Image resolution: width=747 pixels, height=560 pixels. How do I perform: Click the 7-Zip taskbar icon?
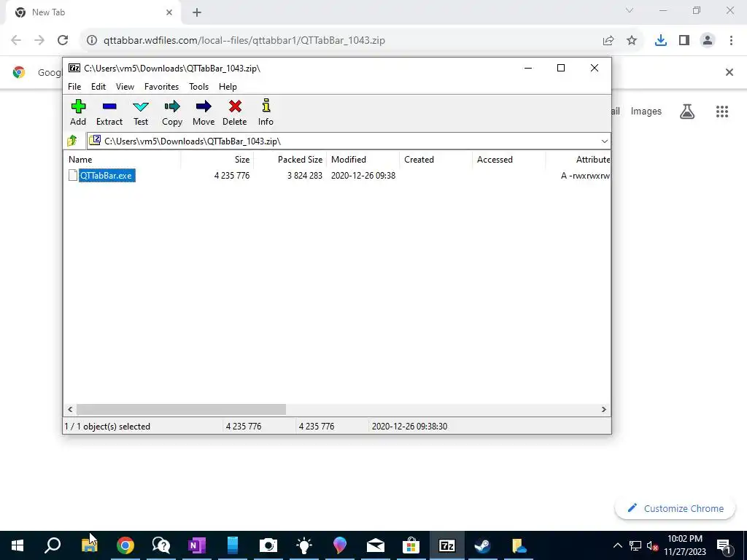(447, 545)
